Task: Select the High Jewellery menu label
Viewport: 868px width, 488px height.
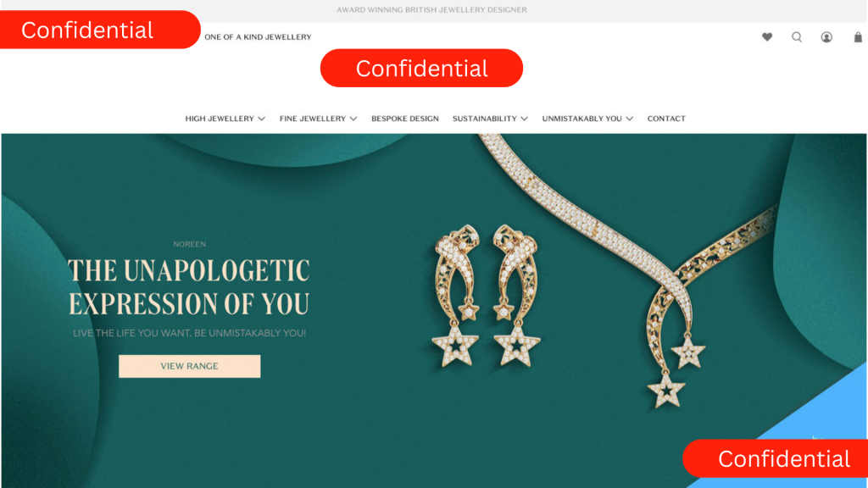Action: click(x=220, y=119)
